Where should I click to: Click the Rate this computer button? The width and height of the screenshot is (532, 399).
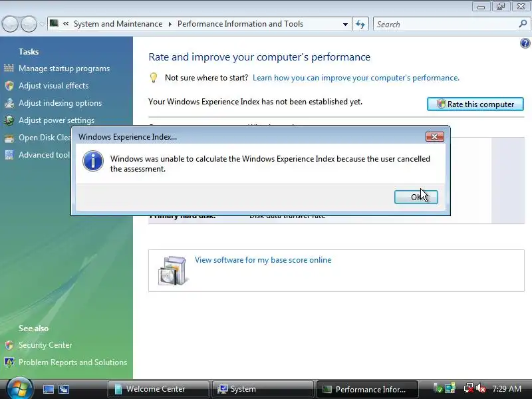(475, 104)
